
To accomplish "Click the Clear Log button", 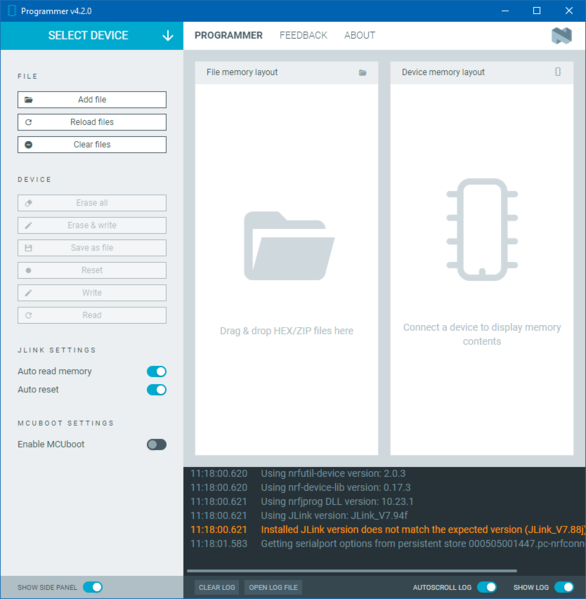I will point(217,587).
